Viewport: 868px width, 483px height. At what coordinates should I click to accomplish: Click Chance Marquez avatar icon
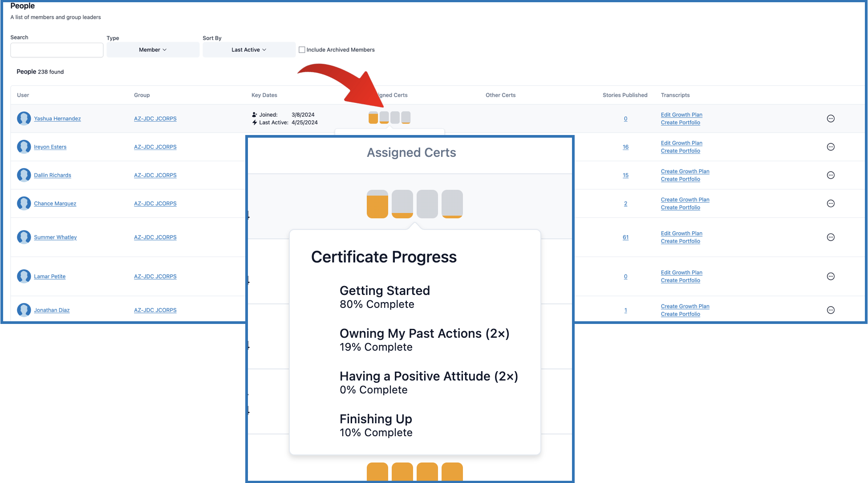point(24,204)
